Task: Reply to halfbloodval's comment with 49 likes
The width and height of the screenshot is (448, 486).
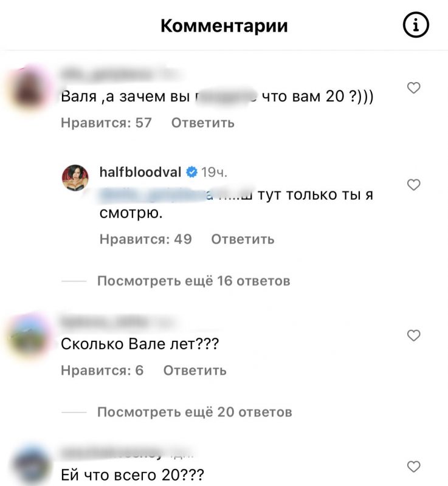Action: [x=243, y=239]
